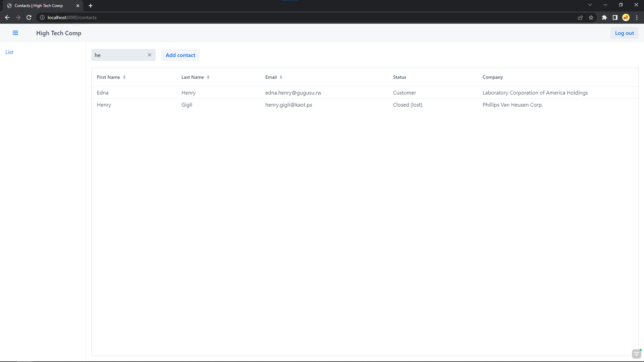644x362 pixels.
Task: Switch to the Contacts High Tech Comp tab
Action: pos(39,6)
